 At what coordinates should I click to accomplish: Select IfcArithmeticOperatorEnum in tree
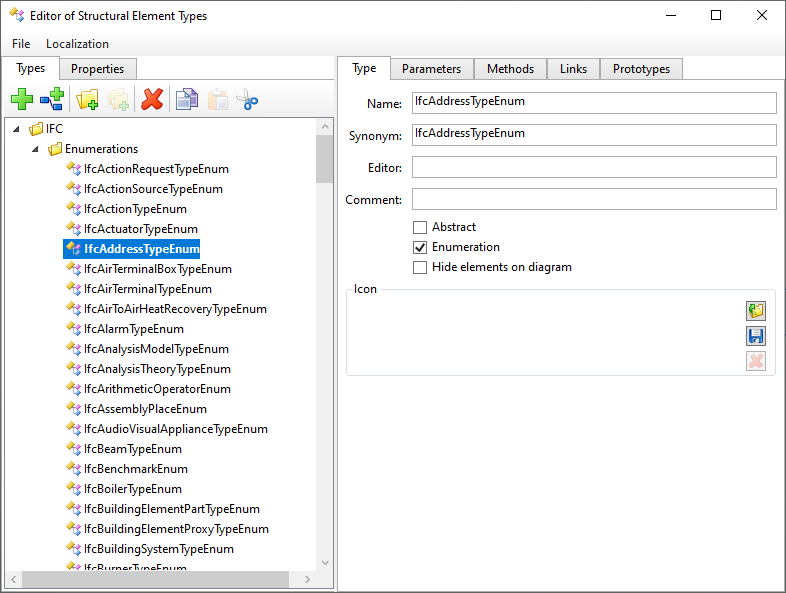(x=157, y=389)
